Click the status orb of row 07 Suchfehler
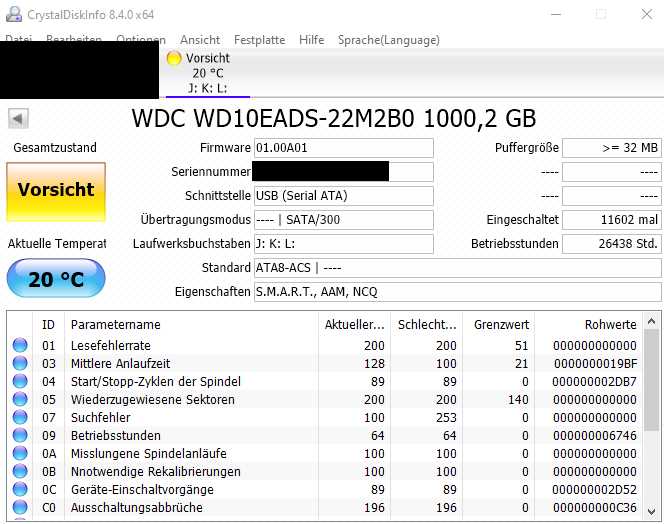Viewport: 664px width, 524px height. tap(20, 417)
